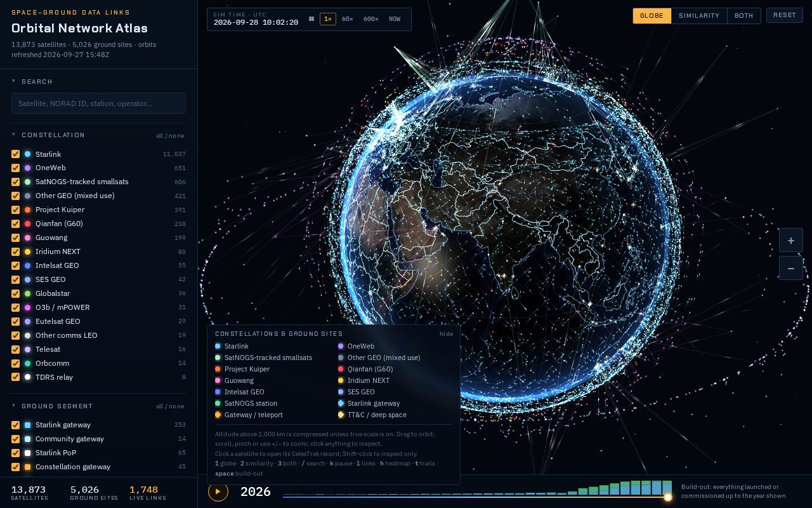Toggle the Iridium NEXT checkbox

tap(16, 251)
